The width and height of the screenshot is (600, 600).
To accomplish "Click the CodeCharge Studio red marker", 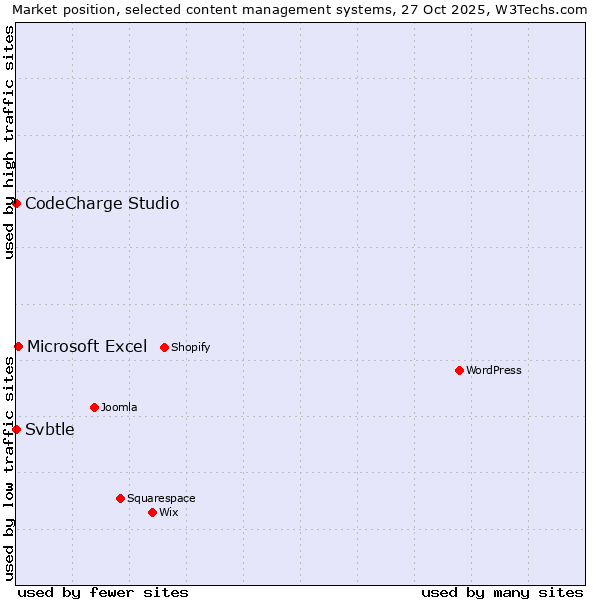I will click(x=16, y=203).
